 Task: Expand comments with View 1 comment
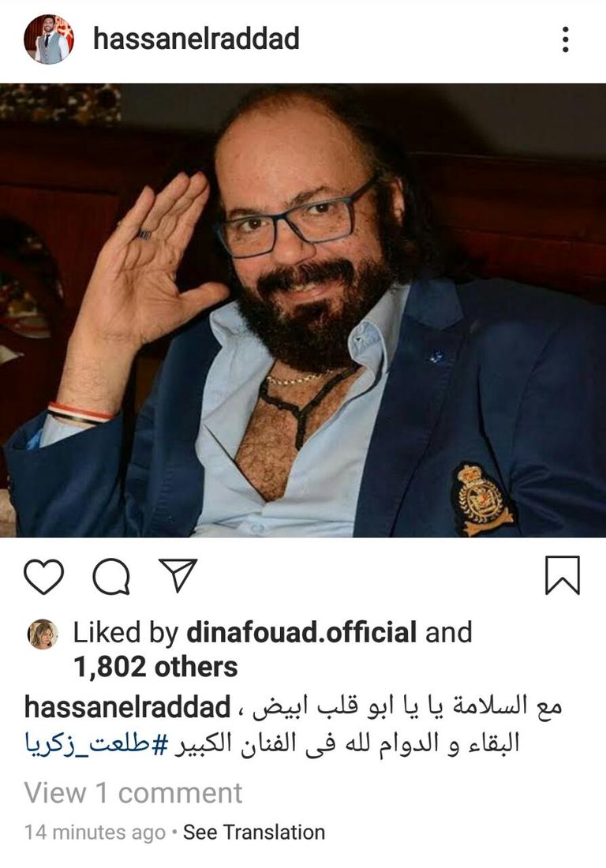point(133,793)
